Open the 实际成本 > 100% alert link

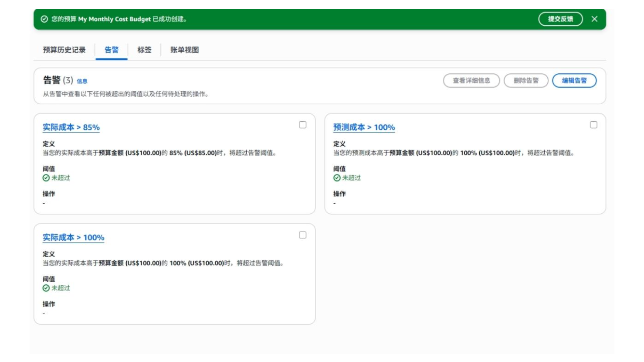point(73,238)
